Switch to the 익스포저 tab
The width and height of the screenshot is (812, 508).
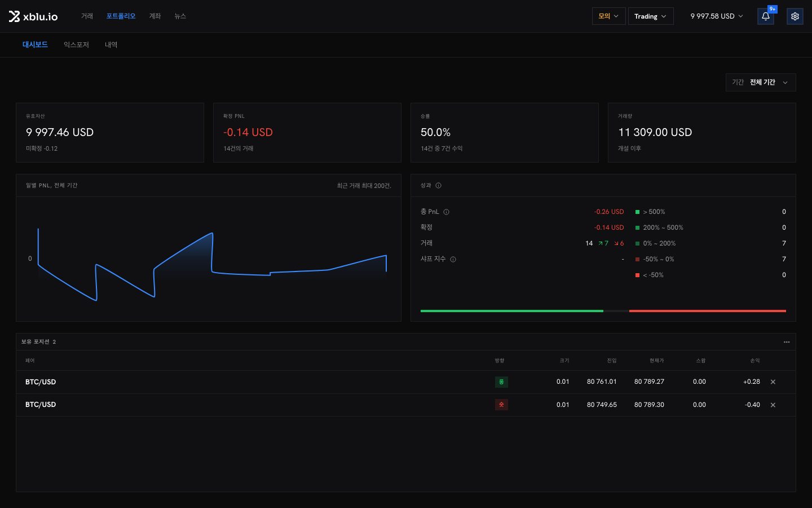click(76, 45)
